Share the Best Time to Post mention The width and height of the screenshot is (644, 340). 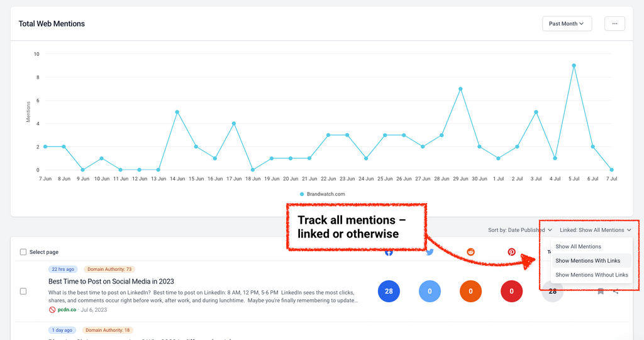tap(616, 292)
